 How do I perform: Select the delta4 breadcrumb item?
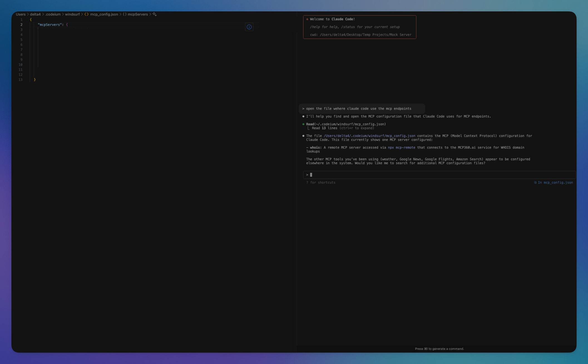tap(35, 14)
